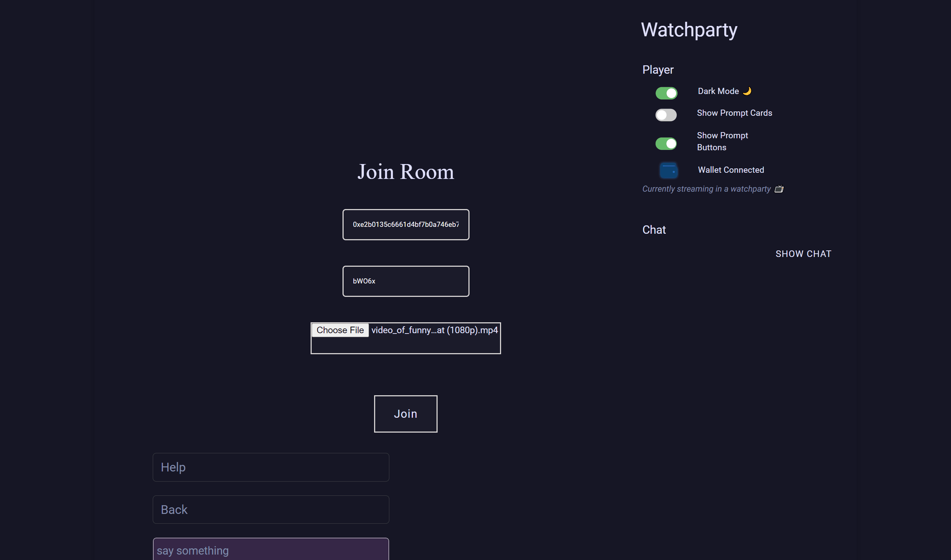Select the Back prompt button

(x=271, y=510)
